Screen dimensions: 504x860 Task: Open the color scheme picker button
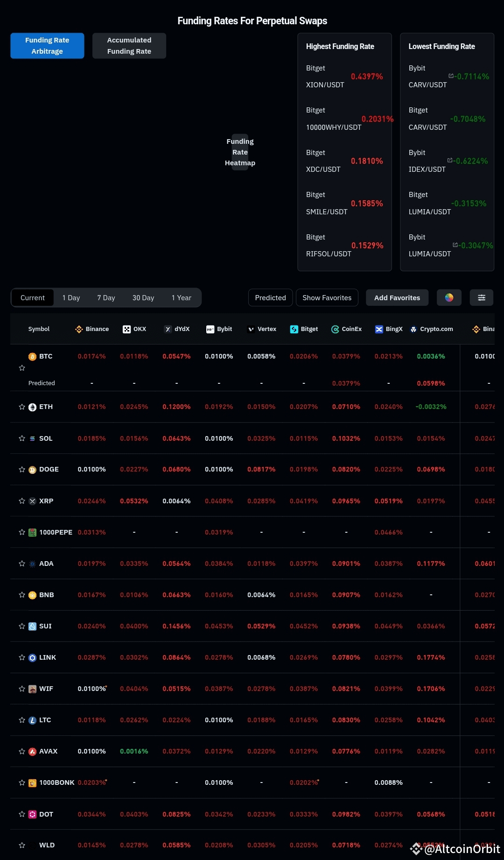click(x=449, y=297)
